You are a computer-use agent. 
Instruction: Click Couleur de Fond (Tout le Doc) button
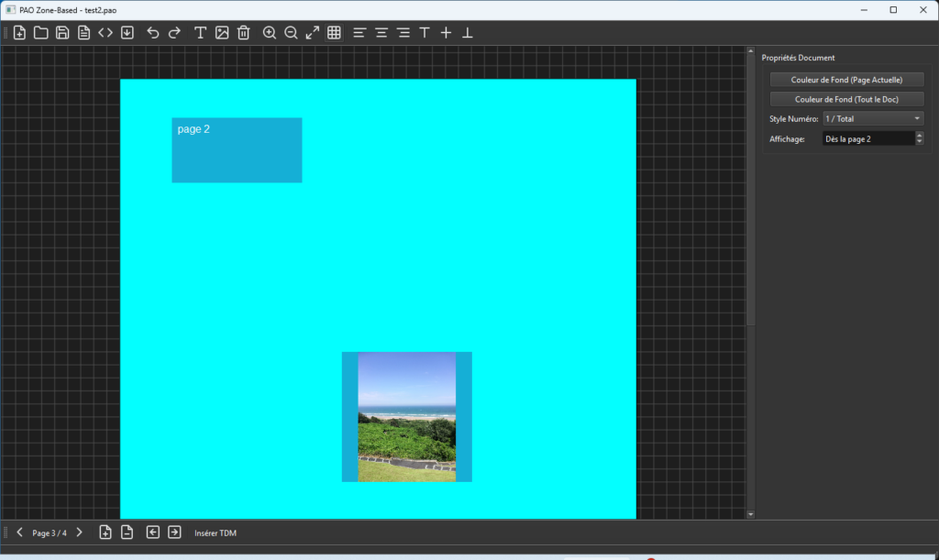click(x=846, y=99)
